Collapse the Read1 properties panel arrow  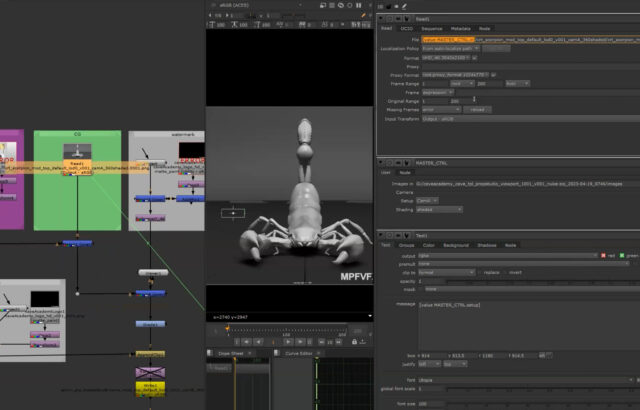381,18
